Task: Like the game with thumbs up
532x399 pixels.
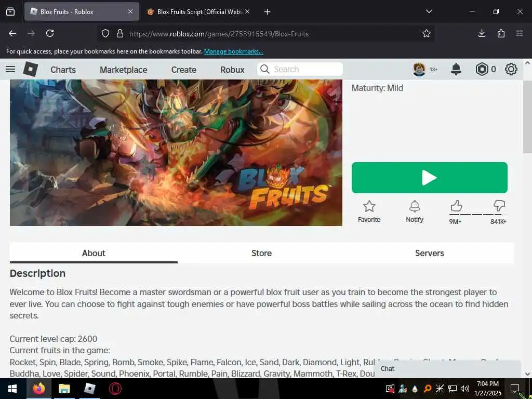Action: 456,206
